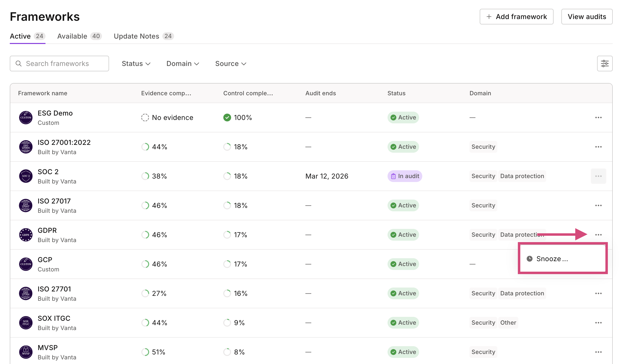The width and height of the screenshot is (623, 364).
Task: Click the clipboard icon in In audit badge
Action: [393, 176]
